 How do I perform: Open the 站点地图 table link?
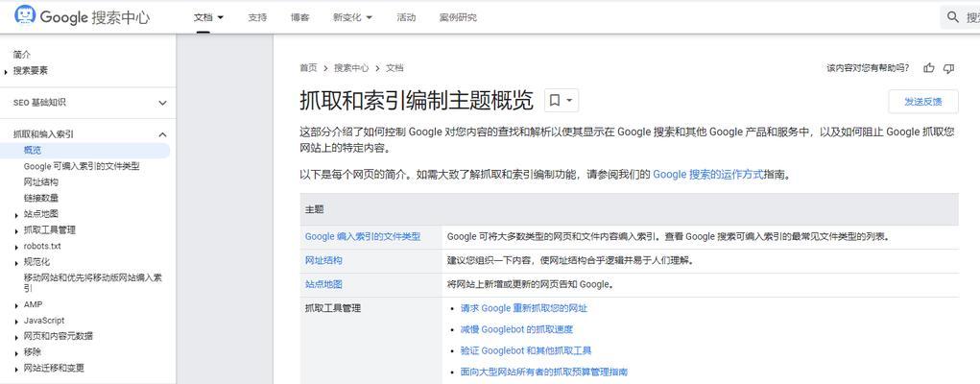click(323, 284)
